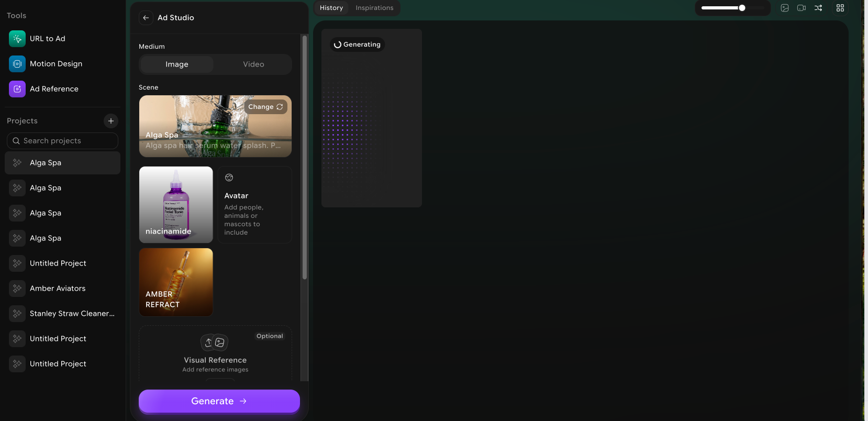This screenshot has height=421, width=868.
Task: Select the AMBER REFRACT product thumbnail
Action: click(176, 282)
